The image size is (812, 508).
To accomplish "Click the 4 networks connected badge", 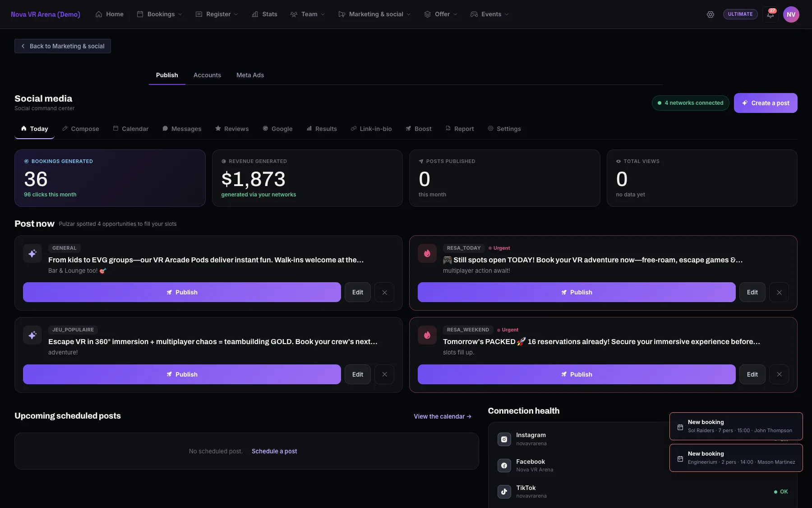I will (690, 103).
